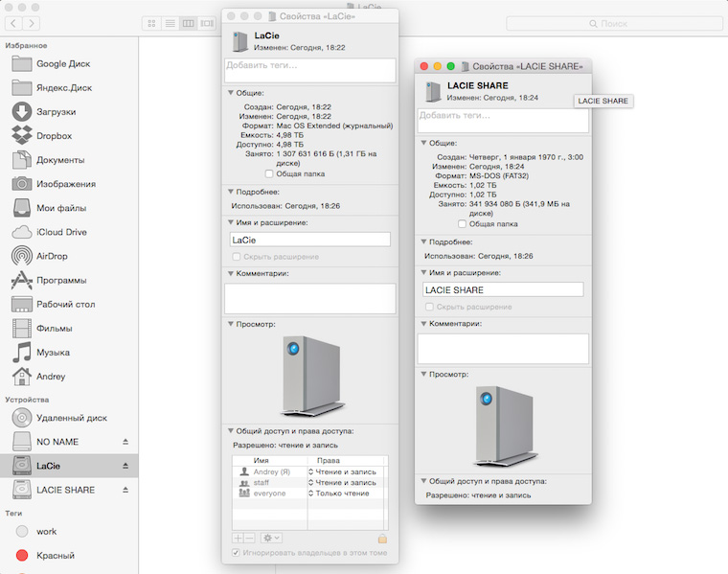Collapse Просмотр section in LACIE SHARE window
The width and height of the screenshot is (728, 574).
424,375
